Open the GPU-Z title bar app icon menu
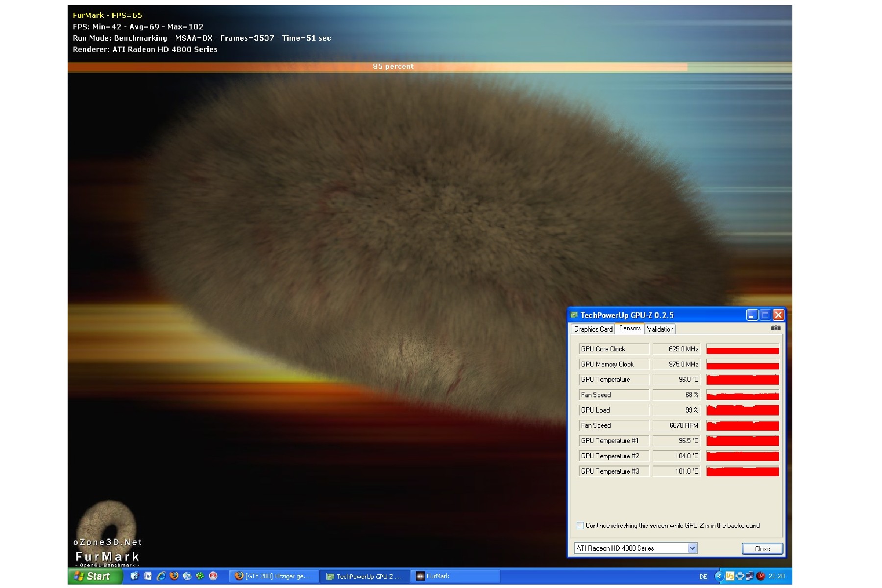This screenshot has width=882, height=588. [574, 315]
